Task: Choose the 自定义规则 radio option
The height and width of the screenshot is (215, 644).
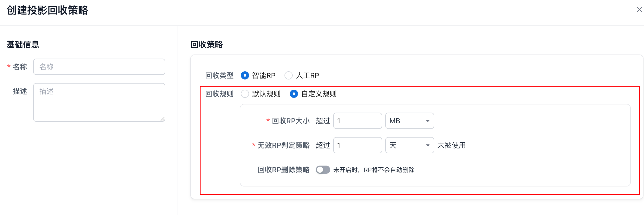Action: 294,94
